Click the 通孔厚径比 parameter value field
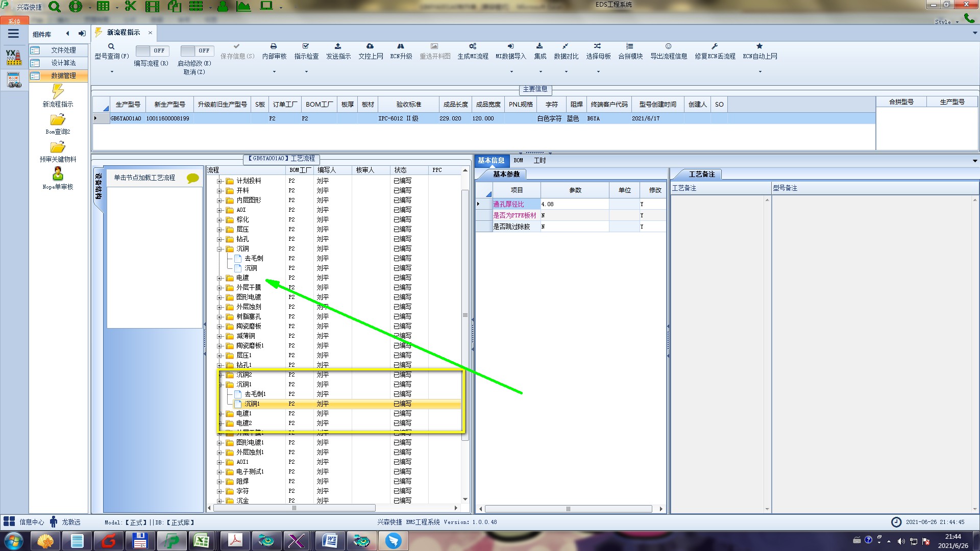The height and width of the screenshot is (551, 980). click(x=574, y=204)
